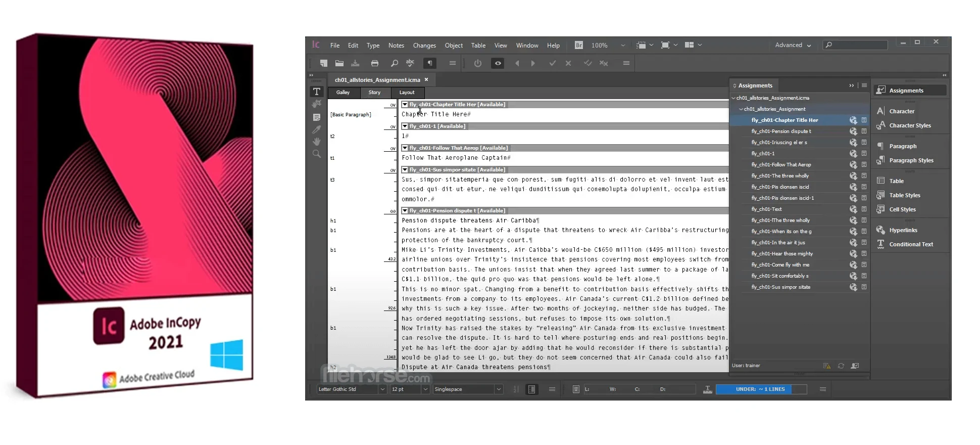Open the Table Styles panel

904,195
